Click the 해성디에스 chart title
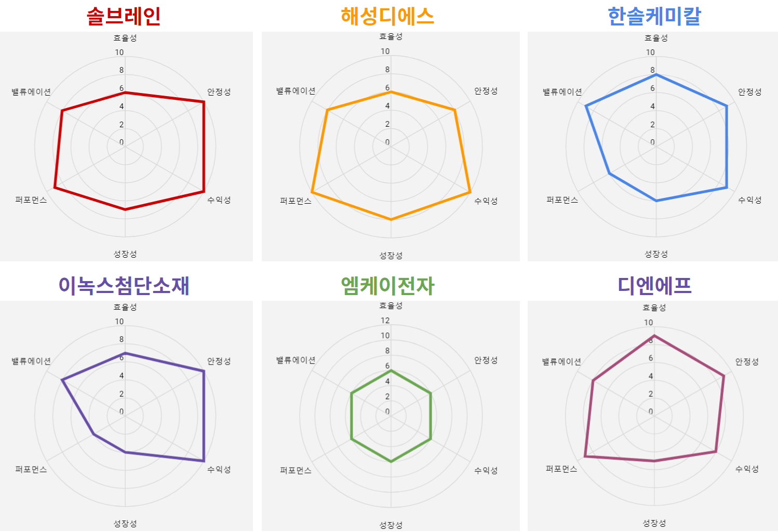The image size is (778, 532). click(387, 16)
